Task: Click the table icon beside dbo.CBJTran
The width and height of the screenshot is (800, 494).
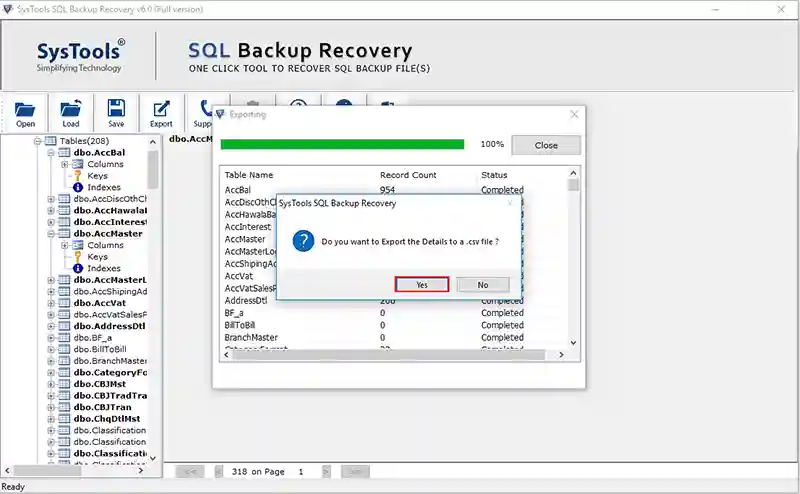Action: click(x=64, y=407)
